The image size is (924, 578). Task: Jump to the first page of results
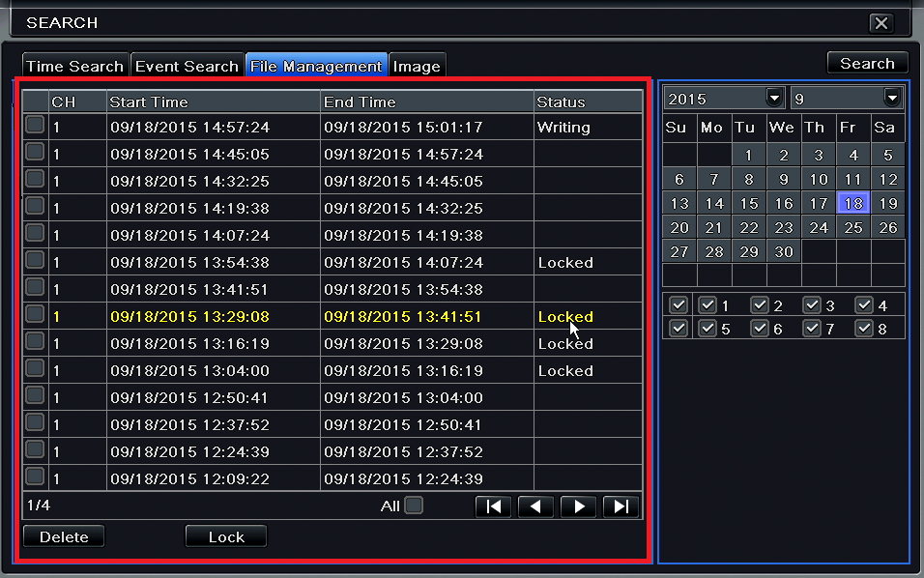pyautogui.click(x=493, y=506)
